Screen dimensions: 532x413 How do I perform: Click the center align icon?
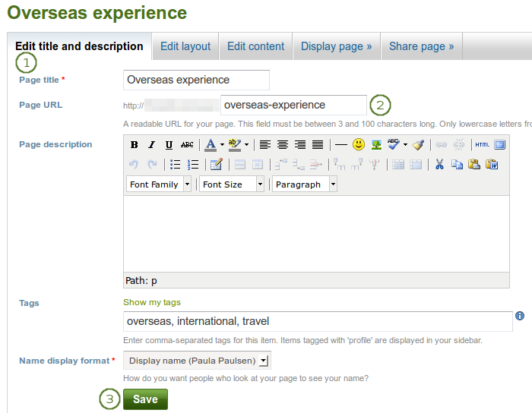coord(283,145)
